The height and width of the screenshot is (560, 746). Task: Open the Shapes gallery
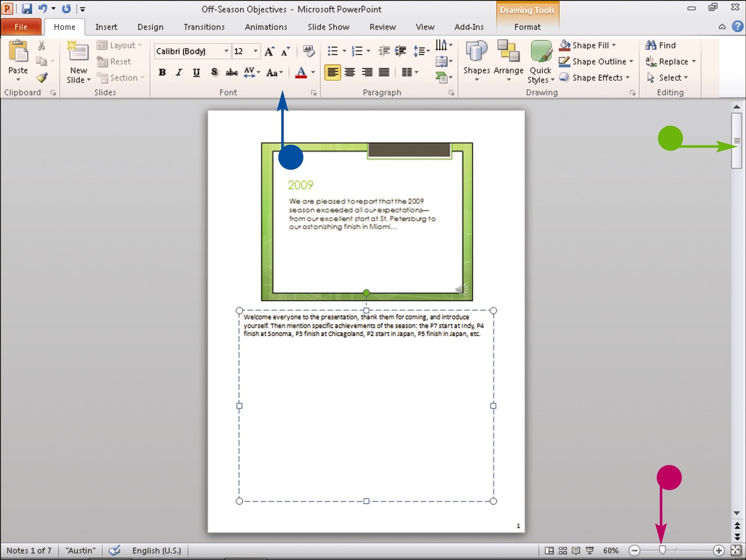click(476, 61)
